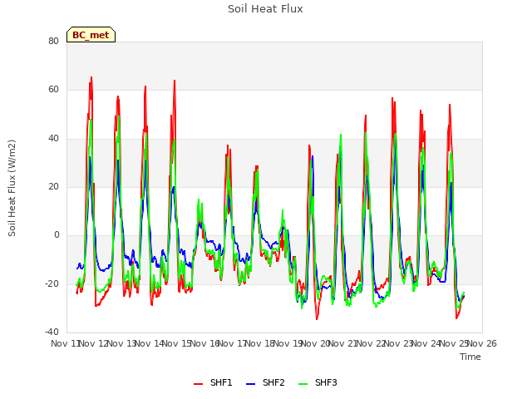
Task: Click the y-axis value 40
Action: [x=53, y=139]
